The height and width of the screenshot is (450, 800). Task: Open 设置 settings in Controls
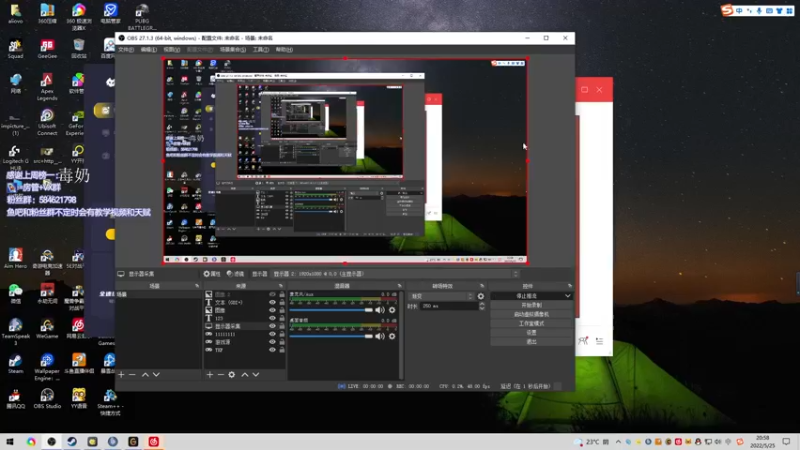click(531, 333)
